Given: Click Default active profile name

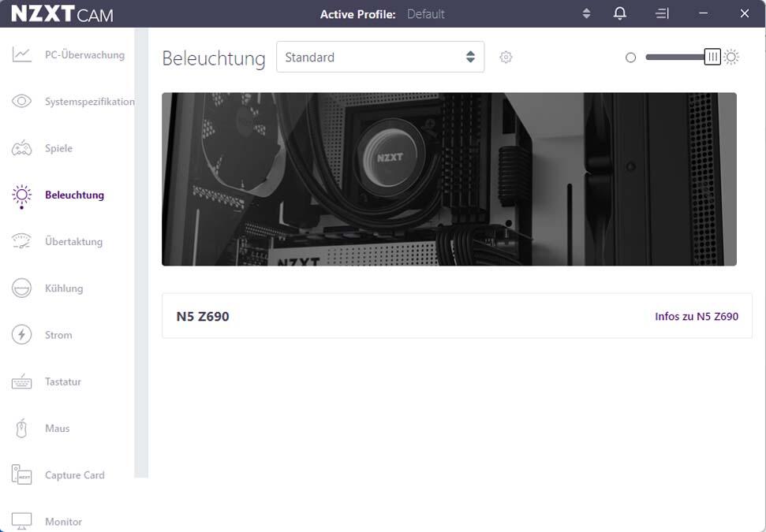Looking at the screenshot, I should tap(425, 14).
